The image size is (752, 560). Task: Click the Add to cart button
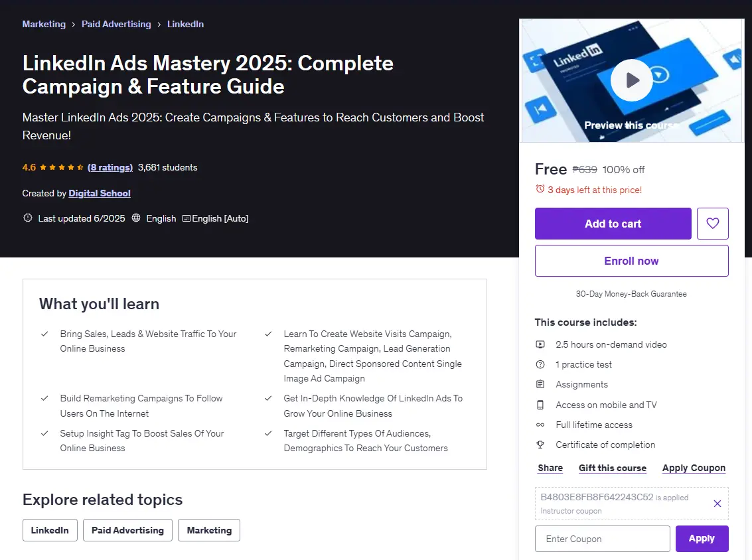click(613, 224)
